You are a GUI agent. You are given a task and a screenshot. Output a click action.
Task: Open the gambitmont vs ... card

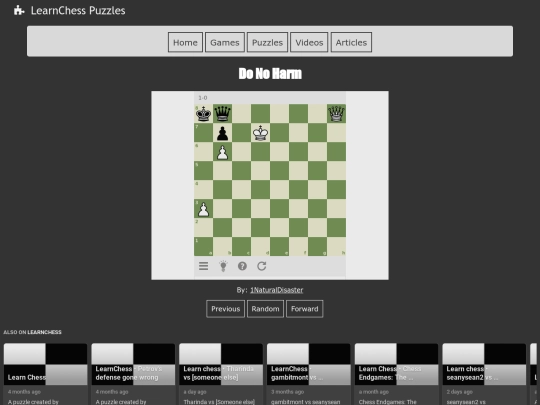pos(309,374)
